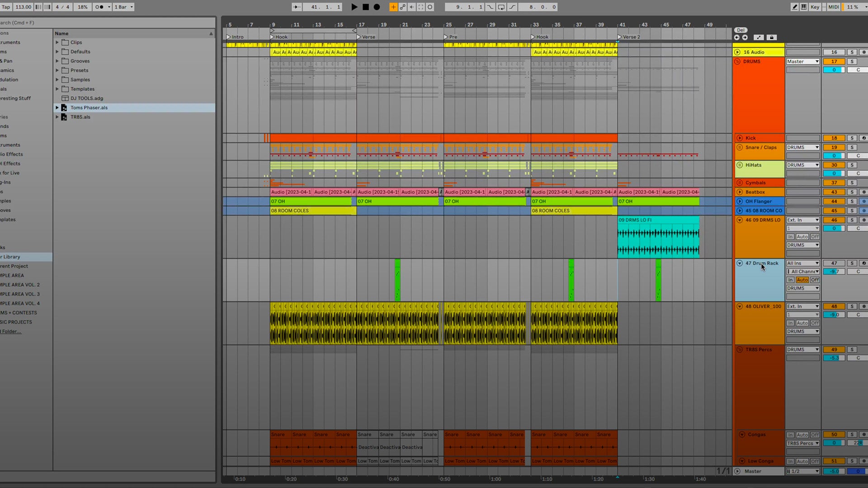Viewport: 868px width, 488px height.
Task: Open DRUMS group Master output dropdown
Action: click(802, 61)
